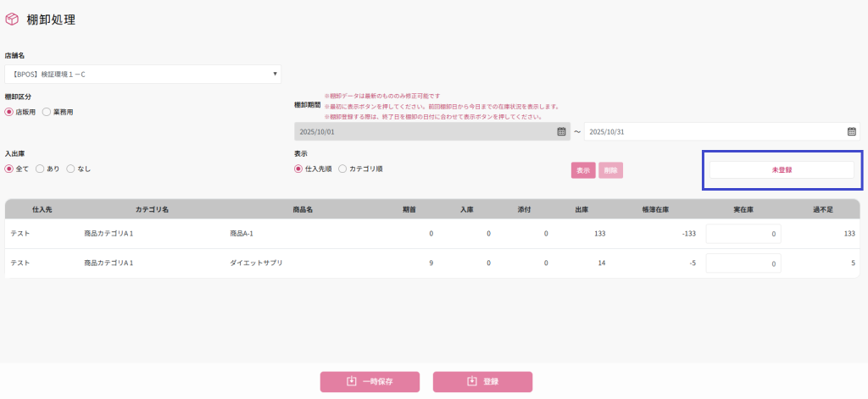868x399 pixels.
Task: Click the 一時保存 temporary save button
Action: point(370,382)
